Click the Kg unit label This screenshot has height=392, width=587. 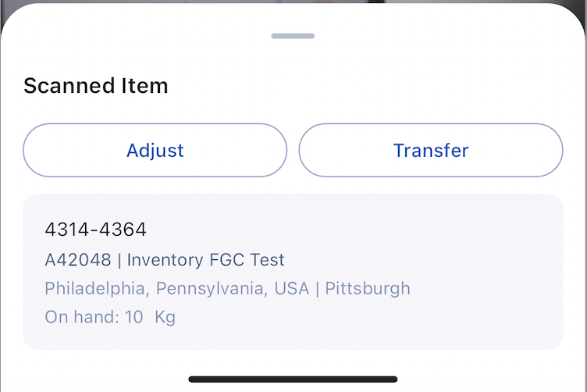(165, 318)
